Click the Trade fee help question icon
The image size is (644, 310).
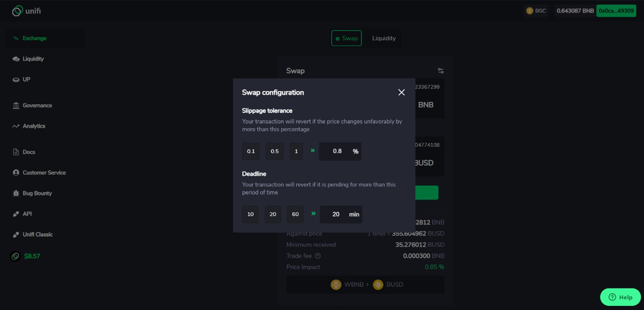318,256
